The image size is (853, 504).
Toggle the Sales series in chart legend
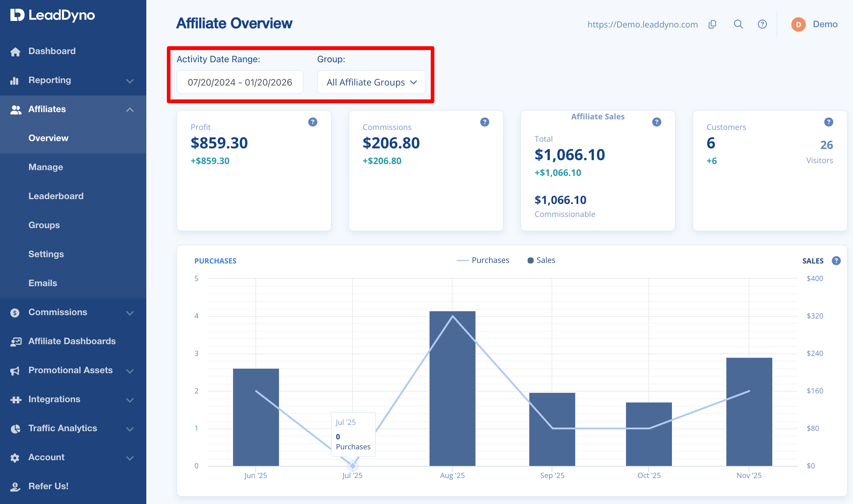(x=541, y=260)
